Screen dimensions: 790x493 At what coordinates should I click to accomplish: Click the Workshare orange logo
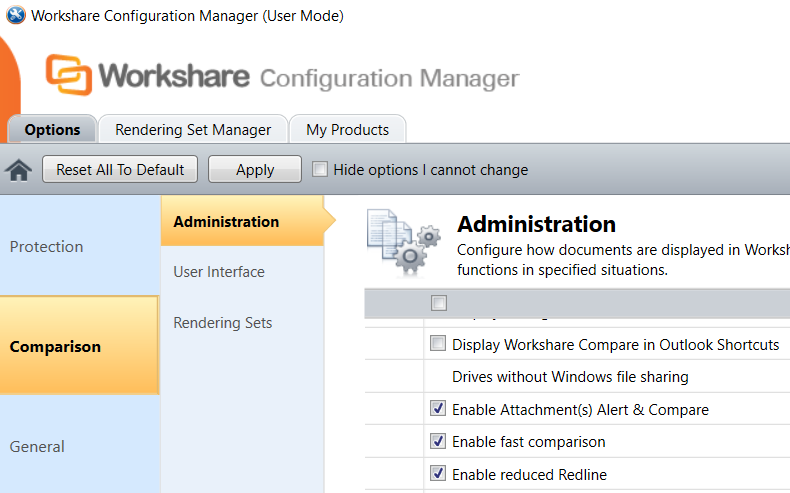coord(69,75)
